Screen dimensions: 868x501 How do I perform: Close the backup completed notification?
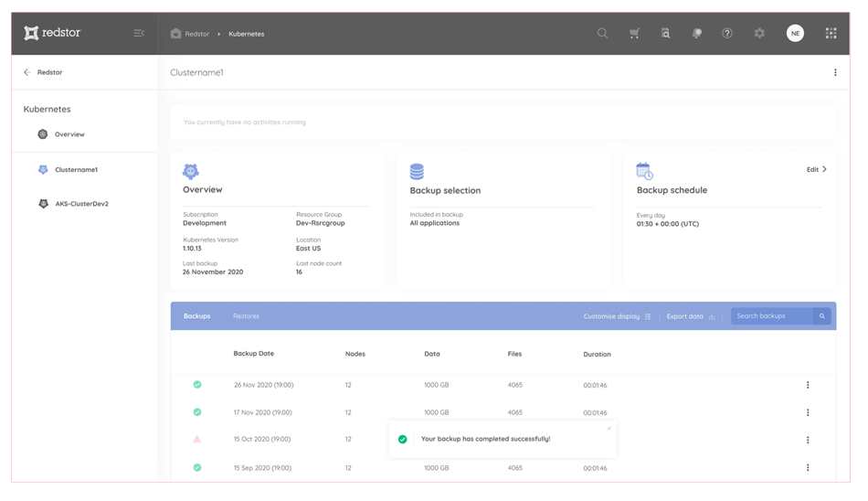pyautogui.click(x=609, y=429)
